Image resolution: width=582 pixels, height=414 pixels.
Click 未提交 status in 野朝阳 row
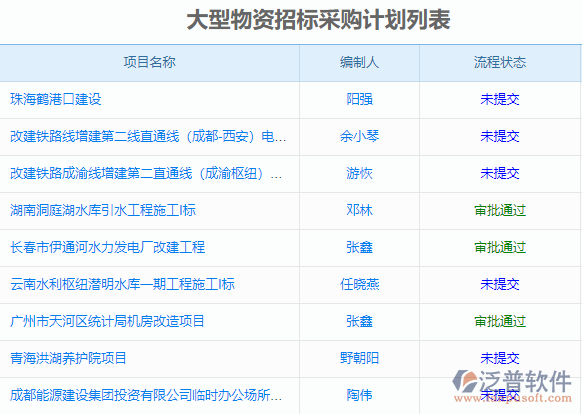point(500,358)
